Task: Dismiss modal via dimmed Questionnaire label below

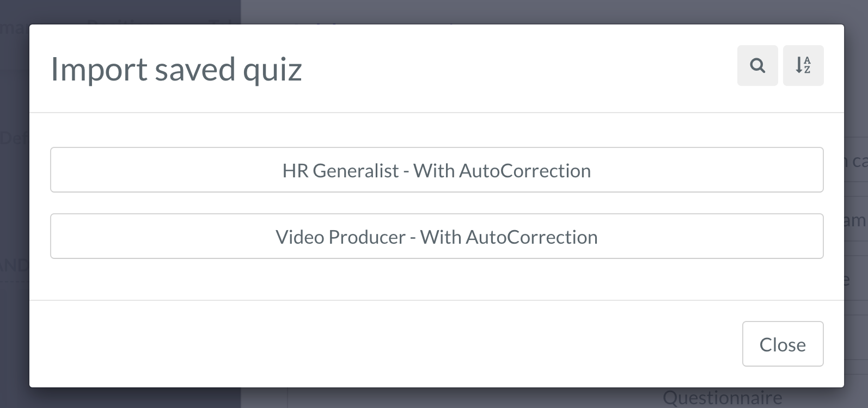Action: click(x=722, y=398)
